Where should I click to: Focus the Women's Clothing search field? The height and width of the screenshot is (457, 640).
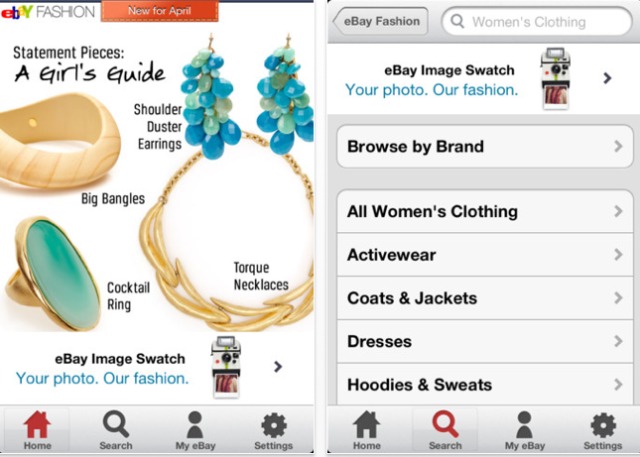[537, 21]
